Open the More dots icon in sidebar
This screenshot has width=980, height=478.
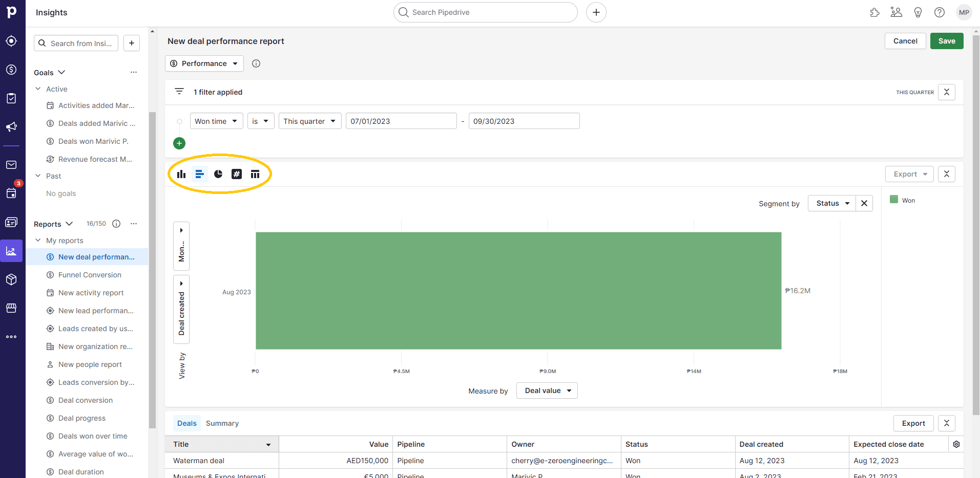coord(11,337)
